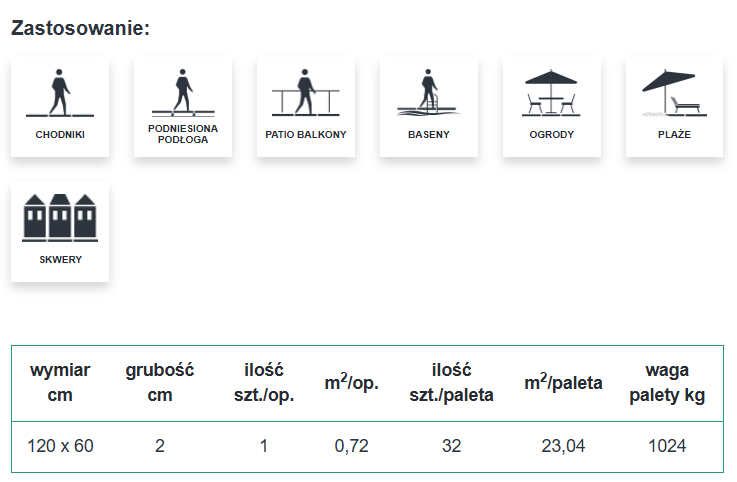Screen dimensions: 737x482
Task: Click the 1024 pallet weight cell
Action: coord(668,446)
